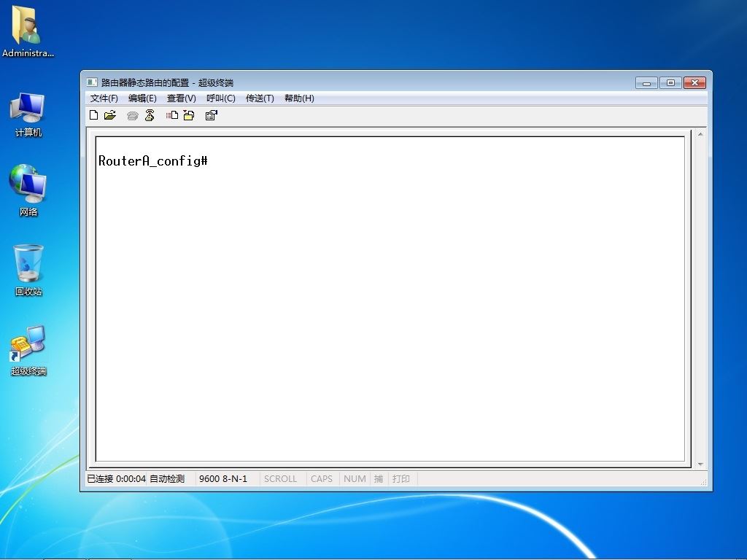The height and width of the screenshot is (560, 747).
Task: Open the 文件(F) menu
Action: point(104,98)
